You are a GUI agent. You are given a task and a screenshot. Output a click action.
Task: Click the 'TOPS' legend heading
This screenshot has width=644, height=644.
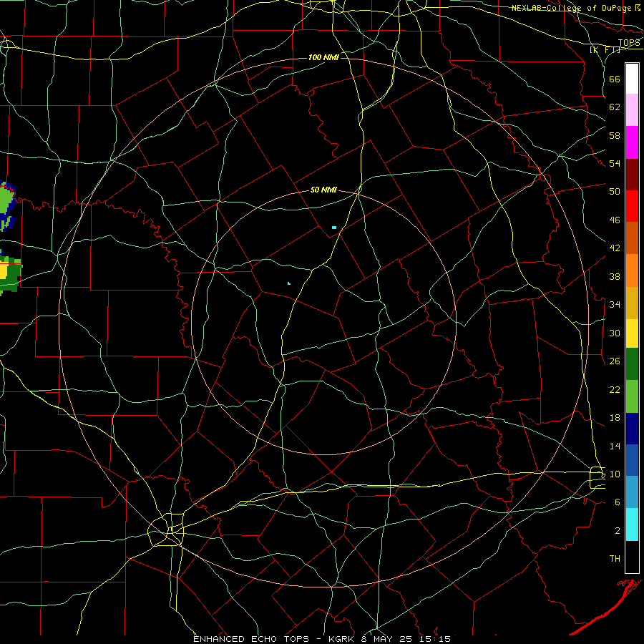(629, 43)
